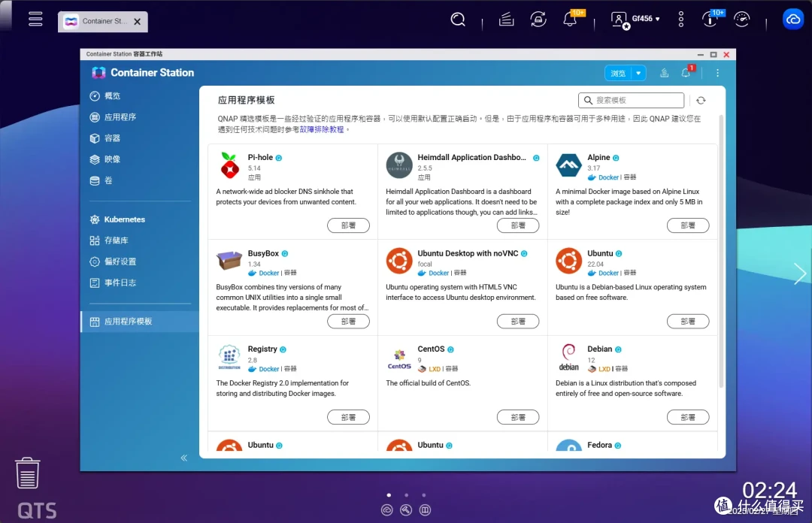The image size is (812, 523).
Task: Open the QTS main menu hamburger icon
Action: 35,19
